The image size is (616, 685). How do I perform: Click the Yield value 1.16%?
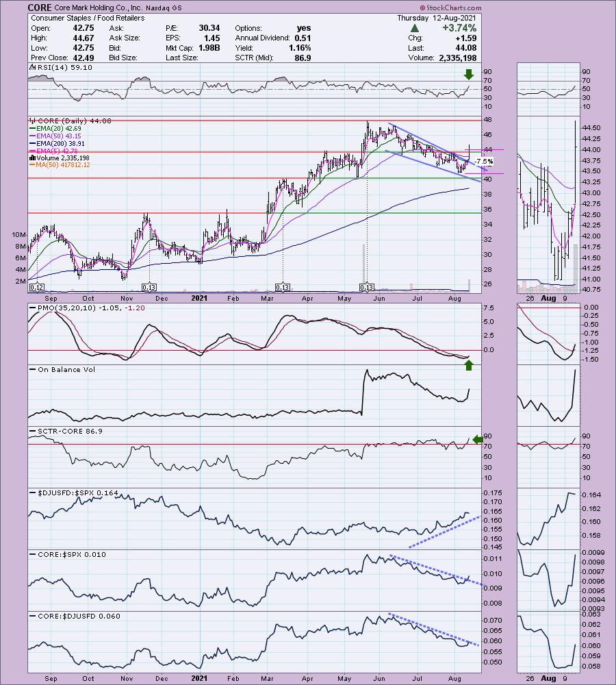pyautogui.click(x=300, y=48)
